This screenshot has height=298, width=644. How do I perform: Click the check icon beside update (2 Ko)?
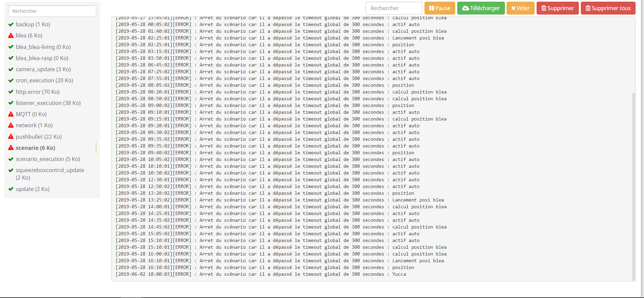click(11, 189)
